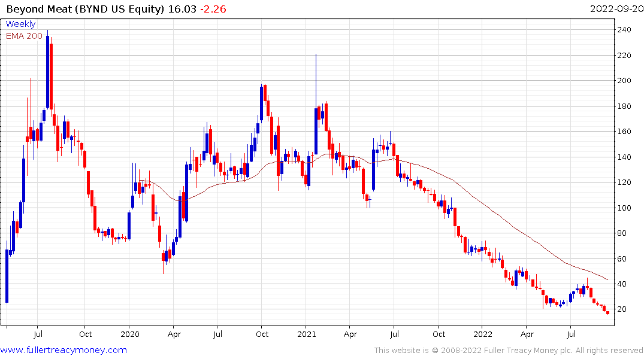Open the www.fullertreacymoney.com link
Image resolution: width=644 pixels, height=359 pixels.
64,350
